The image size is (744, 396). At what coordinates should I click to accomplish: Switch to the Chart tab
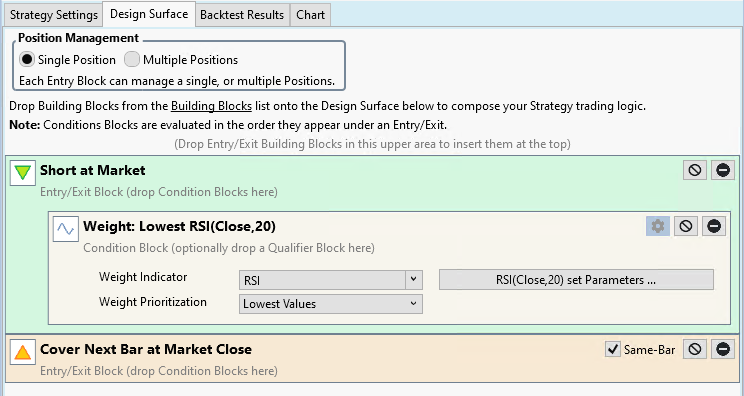tap(310, 15)
